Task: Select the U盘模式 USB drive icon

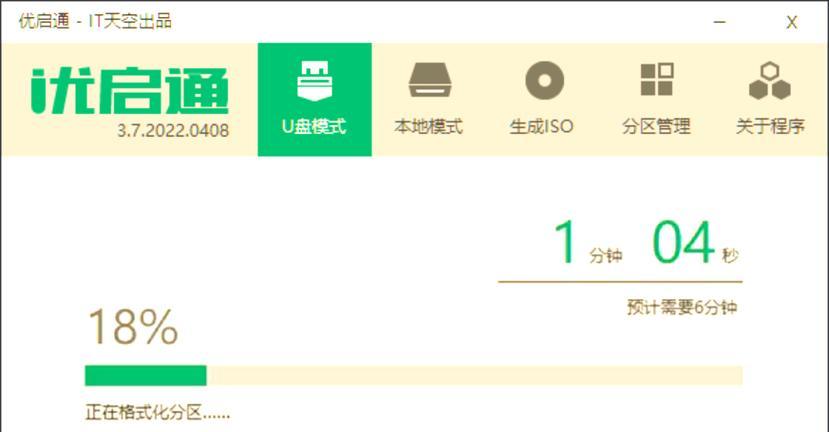Action: point(315,81)
